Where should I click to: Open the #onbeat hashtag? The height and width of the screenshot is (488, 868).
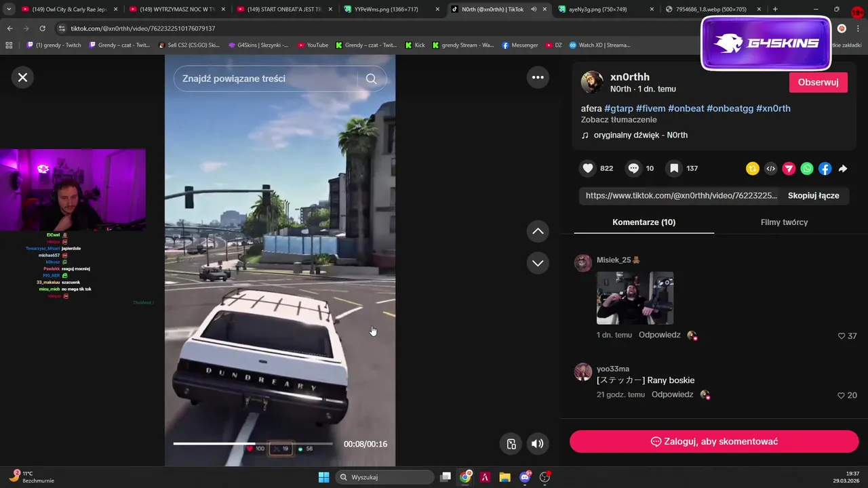pyautogui.click(x=686, y=108)
